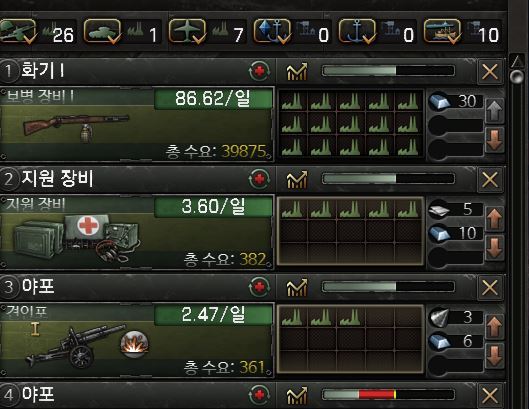Click the efficiency graph icon on third 야포 line
Image resolution: width=529 pixels, height=409 pixels.
(x=297, y=287)
